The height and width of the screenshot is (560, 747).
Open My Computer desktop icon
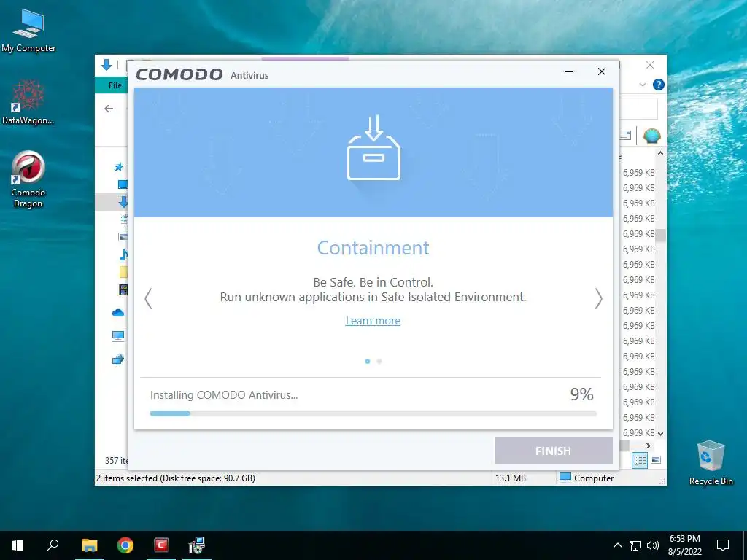click(28, 31)
